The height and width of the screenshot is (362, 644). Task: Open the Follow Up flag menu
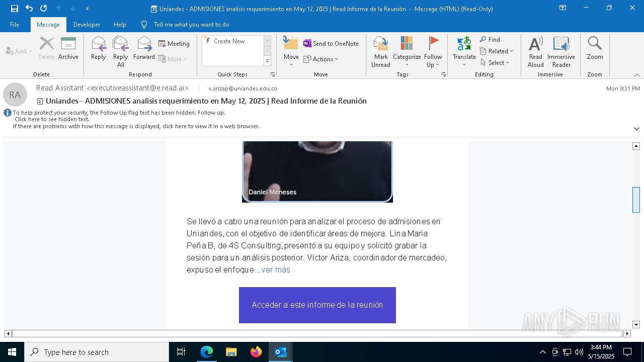coord(433,52)
